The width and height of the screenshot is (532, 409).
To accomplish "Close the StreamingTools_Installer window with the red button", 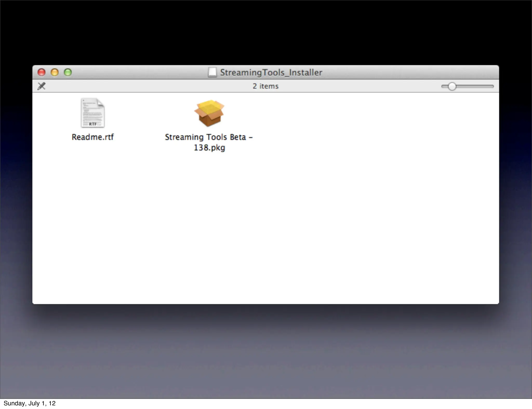I will tap(42, 72).
